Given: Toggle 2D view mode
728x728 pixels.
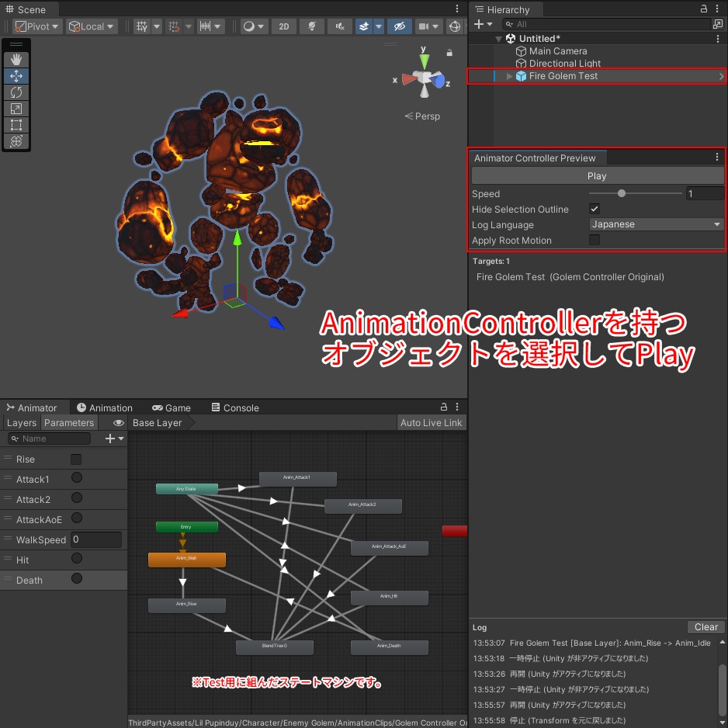Looking at the screenshot, I should [284, 26].
